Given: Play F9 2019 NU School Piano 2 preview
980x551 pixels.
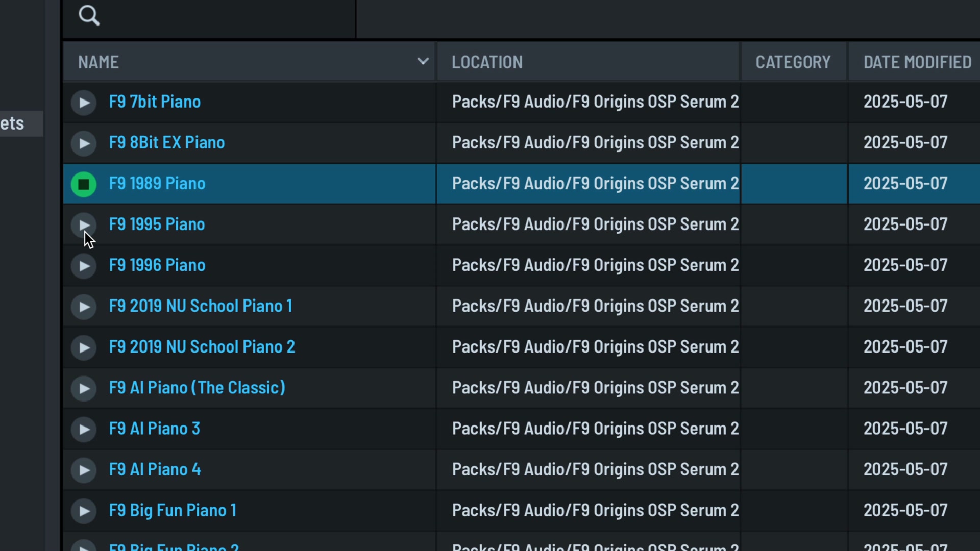Looking at the screenshot, I should pyautogui.click(x=84, y=347).
